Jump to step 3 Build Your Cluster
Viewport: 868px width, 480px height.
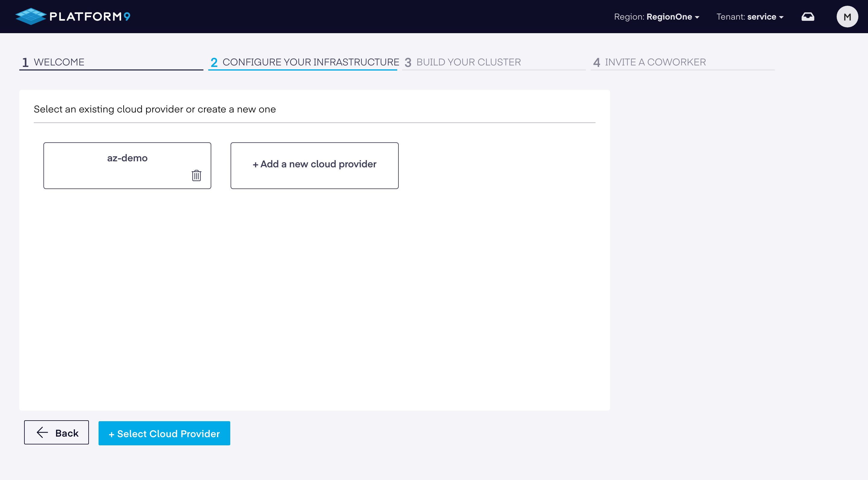point(468,62)
